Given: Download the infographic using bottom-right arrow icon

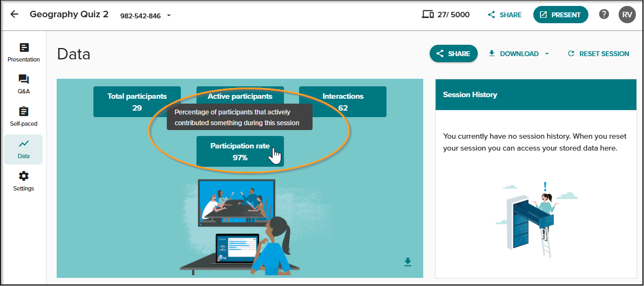Looking at the screenshot, I should (408, 262).
